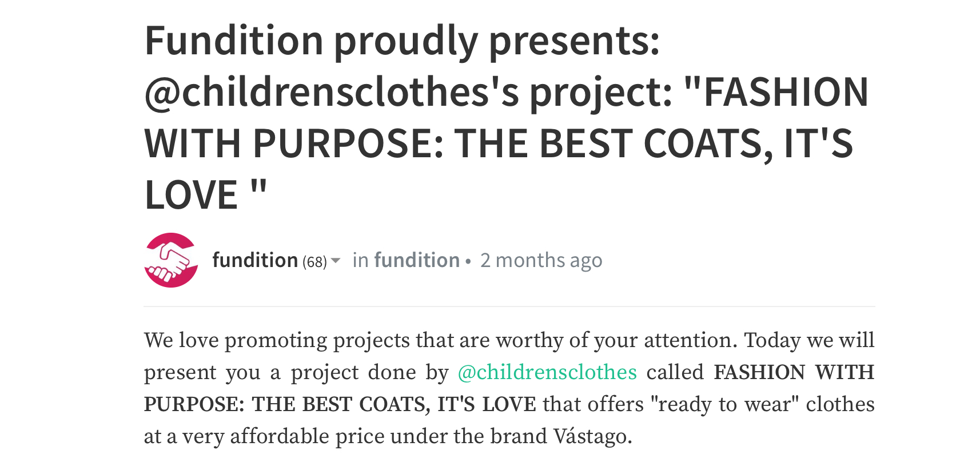Click bold 'PURPOSE: THE BEST COATS, IT'S LOVE' text

tap(340, 404)
